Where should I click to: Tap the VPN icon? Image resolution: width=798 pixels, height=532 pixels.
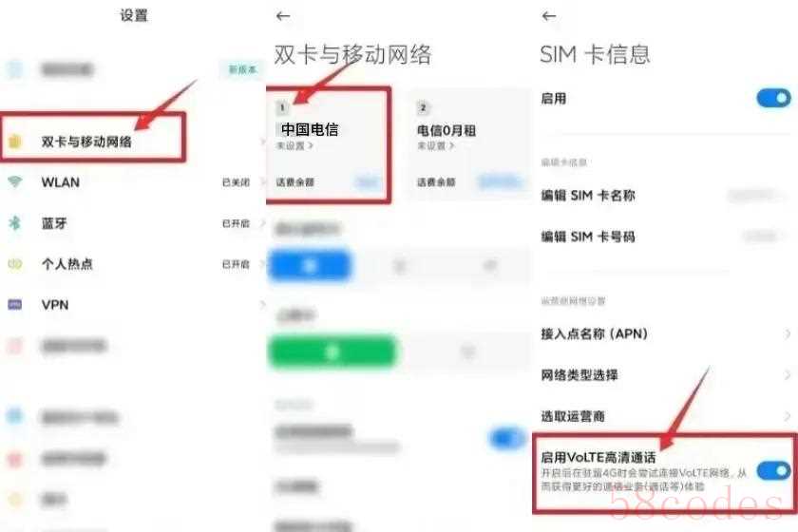pos(15,304)
